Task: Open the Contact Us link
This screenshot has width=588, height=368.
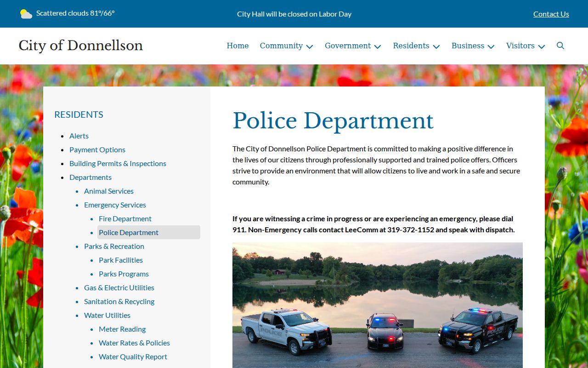Action: pyautogui.click(x=551, y=14)
